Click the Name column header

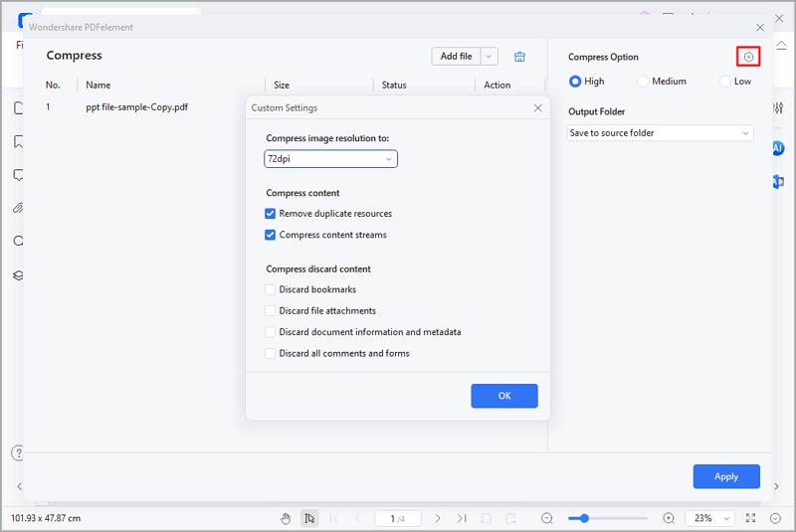pyautogui.click(x=98, y=85)
